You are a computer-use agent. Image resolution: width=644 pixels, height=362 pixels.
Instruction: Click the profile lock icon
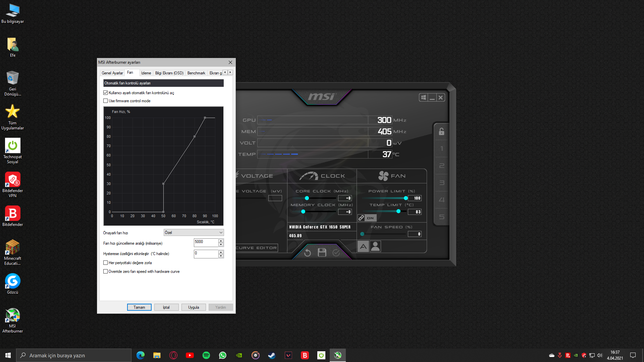pyautogui.click(x=441, y=132)
